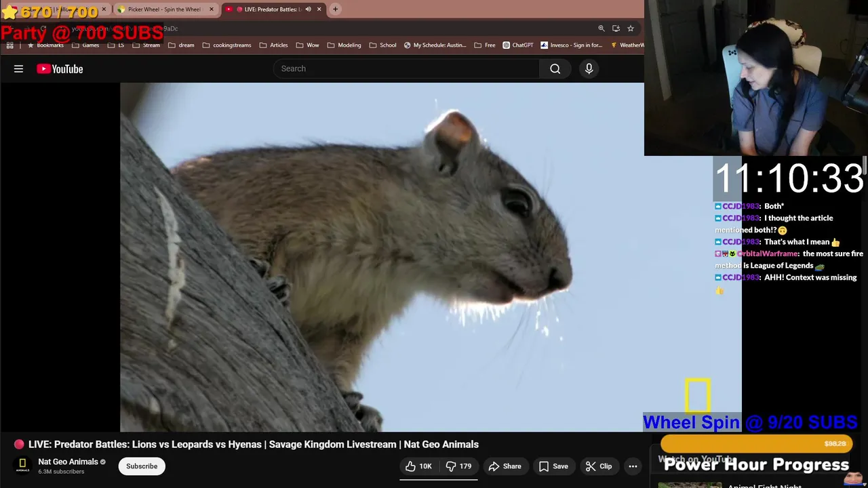Open the YouTube guide hamburger menu
The width and height of the screenshot is (868, 488).
click(18, 68)
